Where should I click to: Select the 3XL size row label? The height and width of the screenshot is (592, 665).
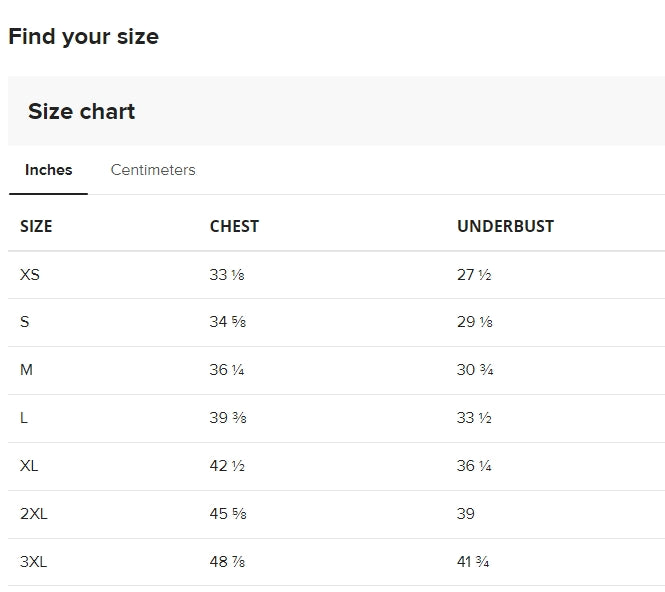34,562
